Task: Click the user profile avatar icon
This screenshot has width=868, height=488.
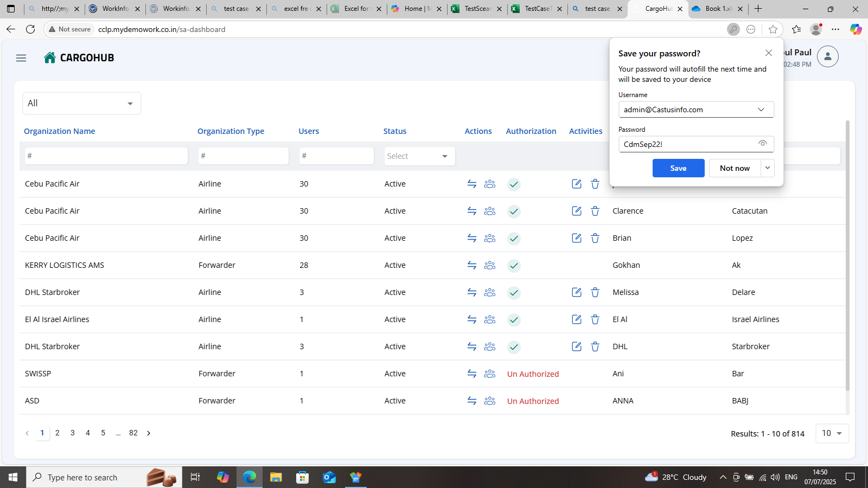Action: pyautogui.click(x=827, y=56)
